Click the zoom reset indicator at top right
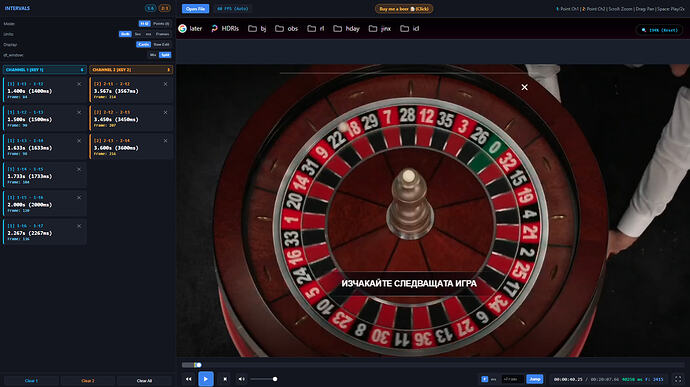 click(x=659, y=30)
